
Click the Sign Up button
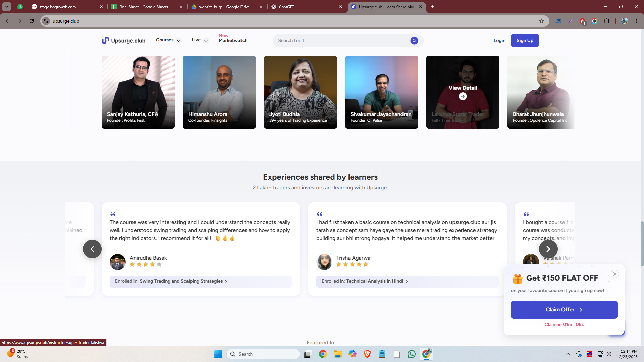(525, 41)
